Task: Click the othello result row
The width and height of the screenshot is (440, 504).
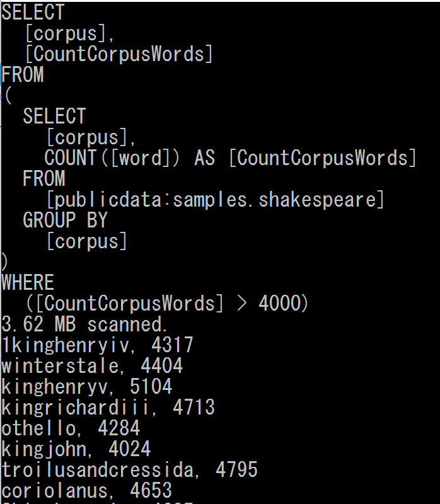Action: pos(70,428)
